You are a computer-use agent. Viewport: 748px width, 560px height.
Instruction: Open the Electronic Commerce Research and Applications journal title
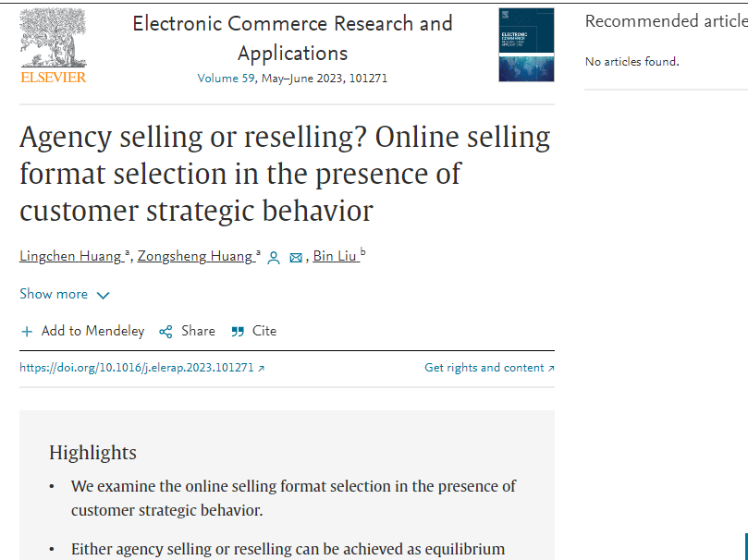coord(292,38)
